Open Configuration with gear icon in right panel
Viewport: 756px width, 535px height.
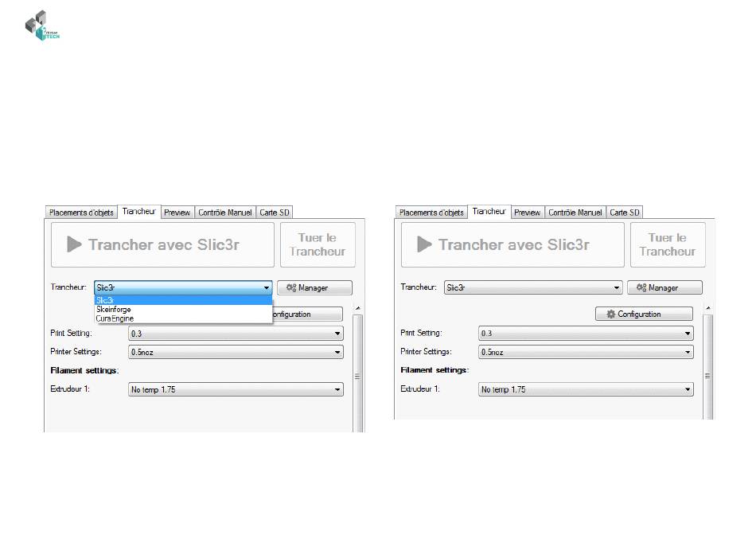(x=644, y=314)
